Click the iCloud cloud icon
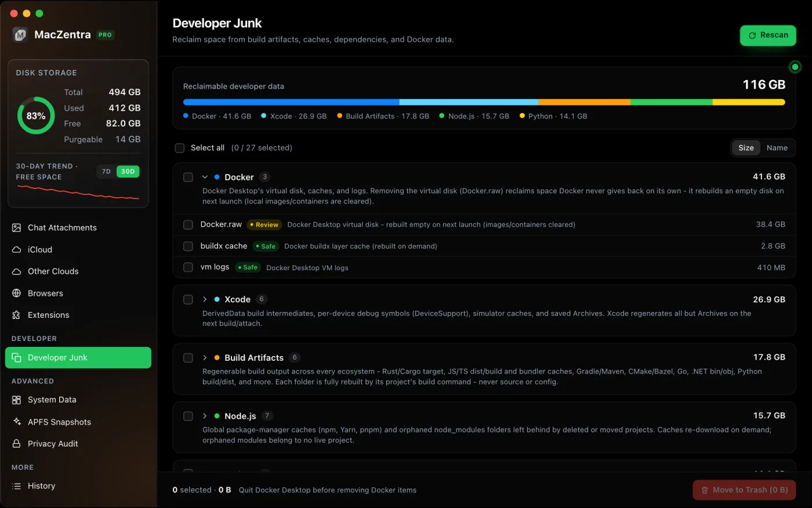The width and height of the screenshot is (812, 508). (17, 250)
